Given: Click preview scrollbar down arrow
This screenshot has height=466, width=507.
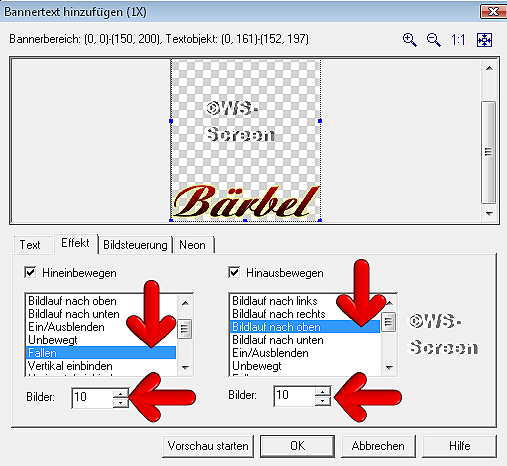Looking at the screenshot, I should pos(489,213).
